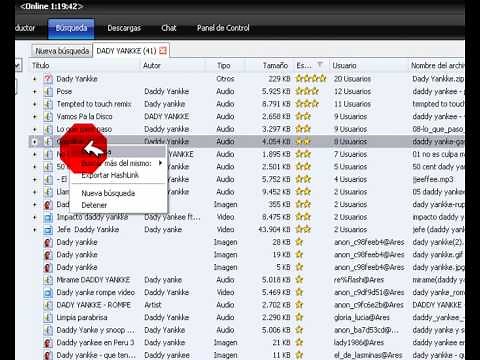Screen dimensions: 480x360
Task: Click file name 'jjeeffee.mp3'
Action: [x=433, y=179]
